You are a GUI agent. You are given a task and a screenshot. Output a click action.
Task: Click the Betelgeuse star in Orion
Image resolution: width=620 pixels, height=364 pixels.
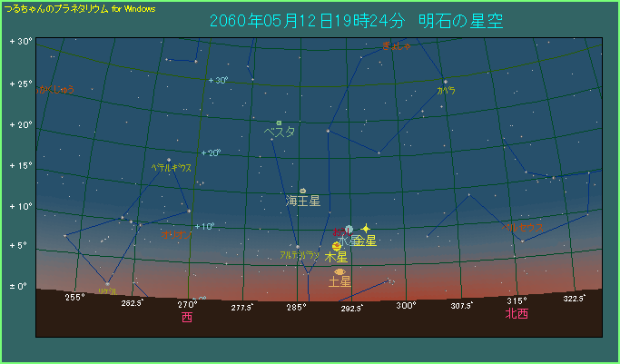tap(169, 161)
